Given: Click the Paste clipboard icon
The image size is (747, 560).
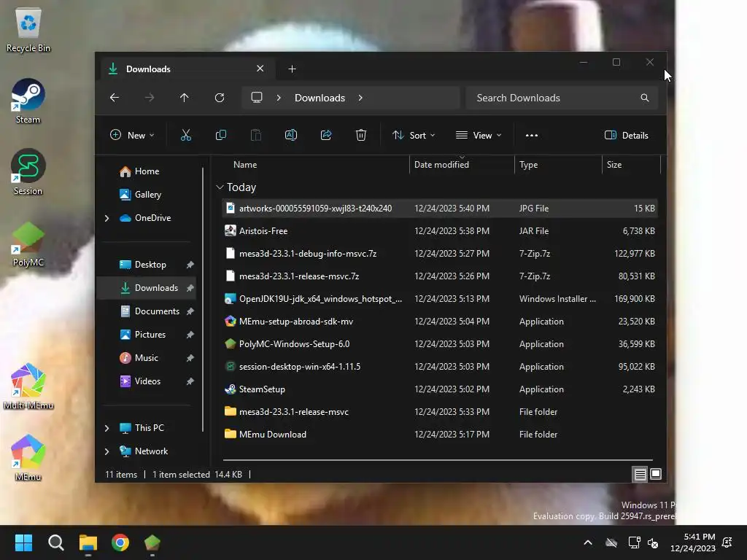Looking at the screenshot, I should tap(256, 135).
